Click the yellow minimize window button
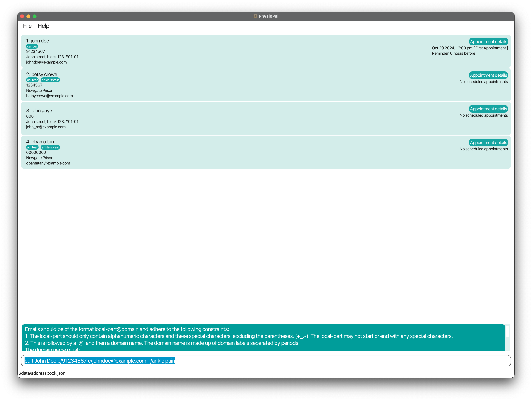Image resolution: width=532 pixels, height=401 pixels. pos(28,16)
